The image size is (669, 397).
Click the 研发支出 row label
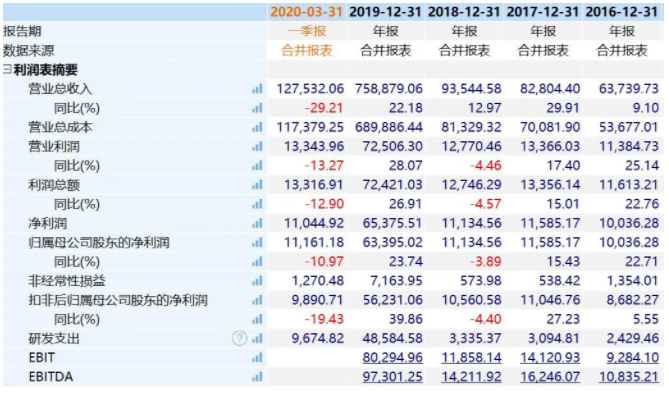(x=54, y=339)
